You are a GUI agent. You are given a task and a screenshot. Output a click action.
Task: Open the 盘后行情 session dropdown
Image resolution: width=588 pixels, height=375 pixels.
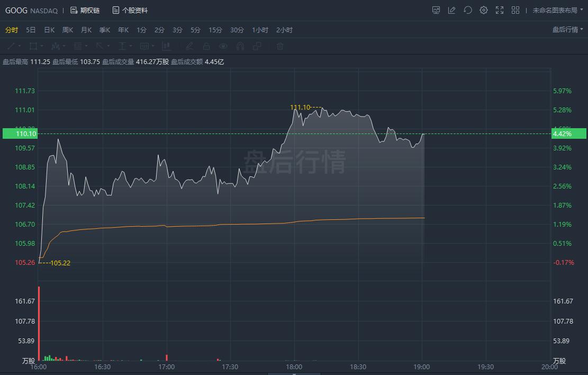(x=567, y=30)
